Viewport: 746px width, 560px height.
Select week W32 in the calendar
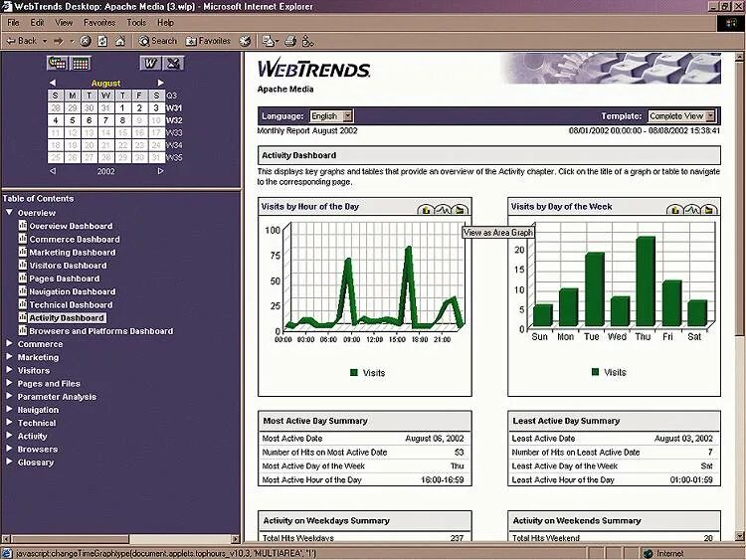[174, 120]
